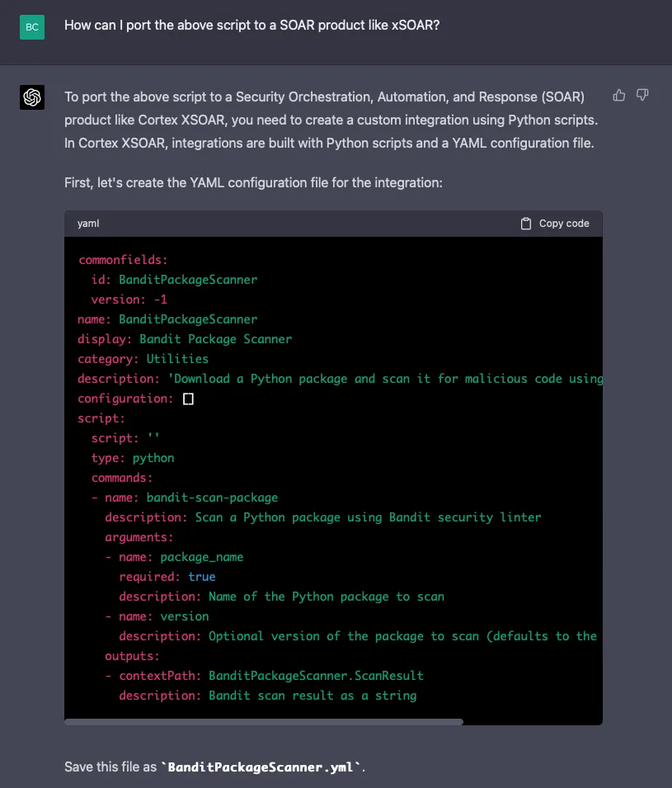Copy the YAML code block
This screenshot has height=788, width=672.
[554, 224]
